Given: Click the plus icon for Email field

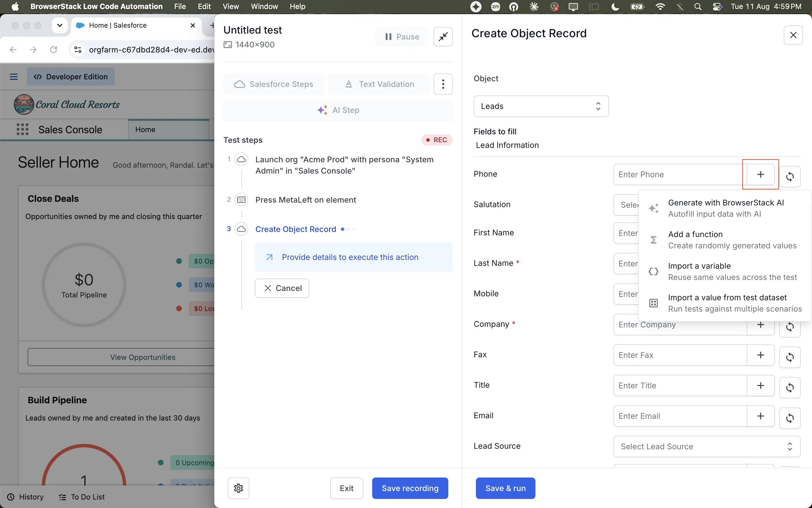Looking at the screenshot, I should pyautogui.click(x=760, y=416).
